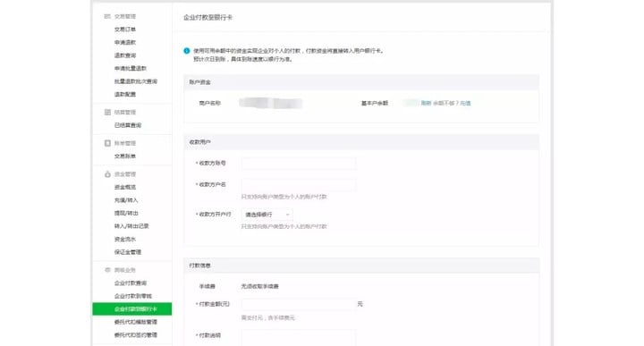Click the 资金管理 money bag icon
This screenshot has height=346, width=644.
(107, 174)
